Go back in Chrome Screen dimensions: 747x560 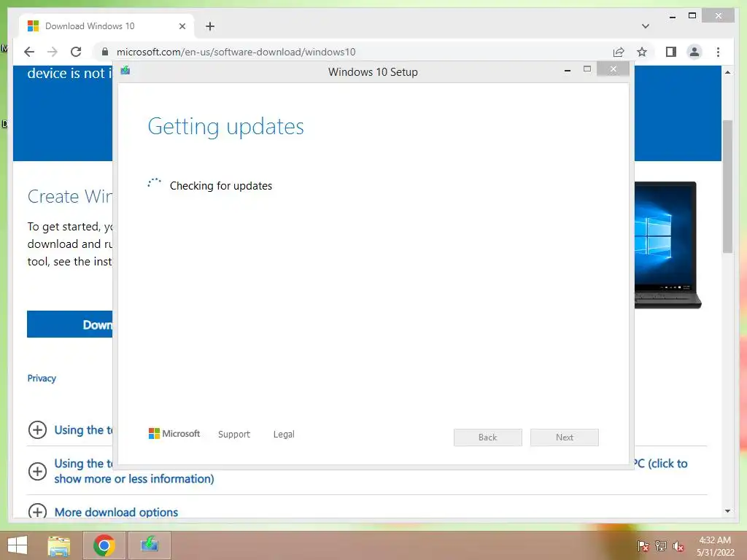click(x=29, y=52)
